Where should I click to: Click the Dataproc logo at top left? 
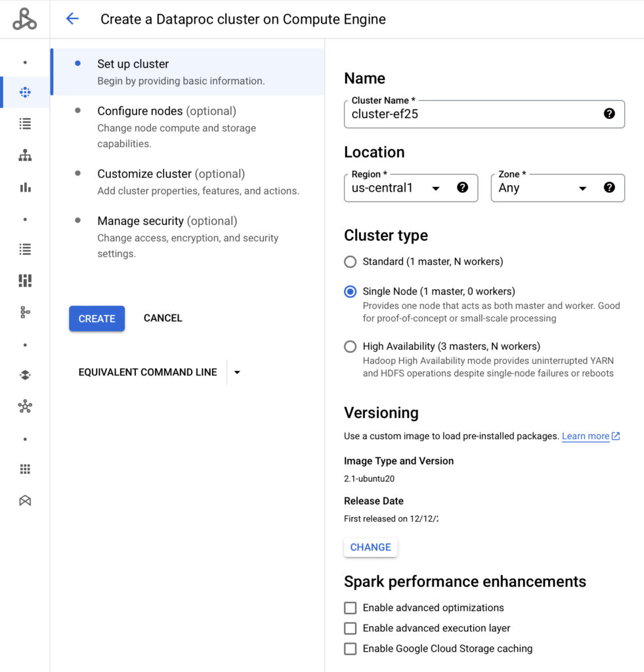(25, 19)
